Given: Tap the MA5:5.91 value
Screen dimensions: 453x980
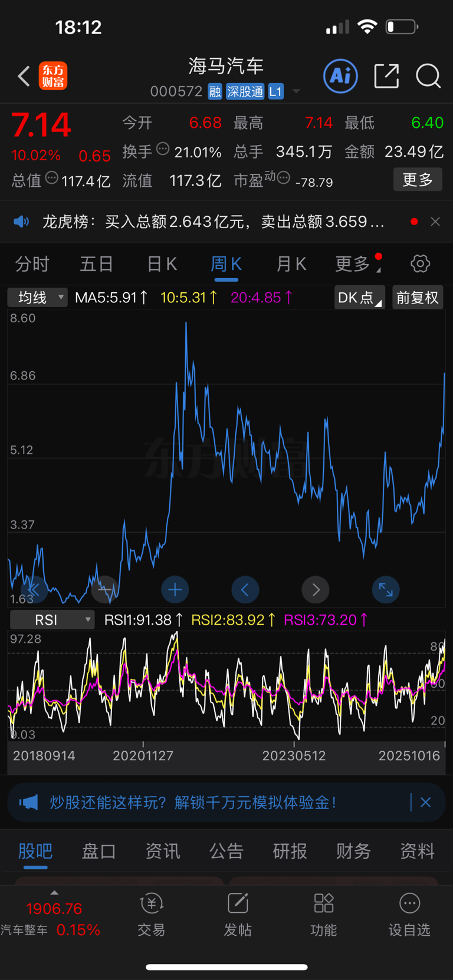Looking at the screenshot, I should coord(111,298).
